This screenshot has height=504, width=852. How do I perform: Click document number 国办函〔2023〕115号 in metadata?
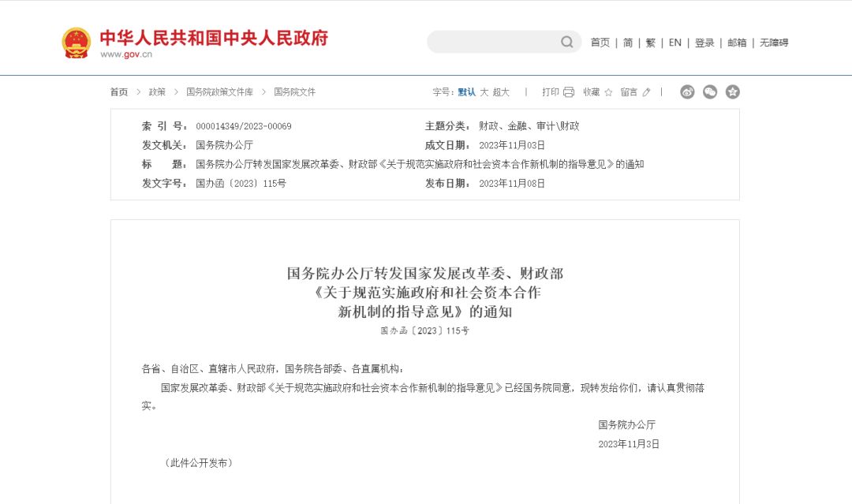coord(241,184)
